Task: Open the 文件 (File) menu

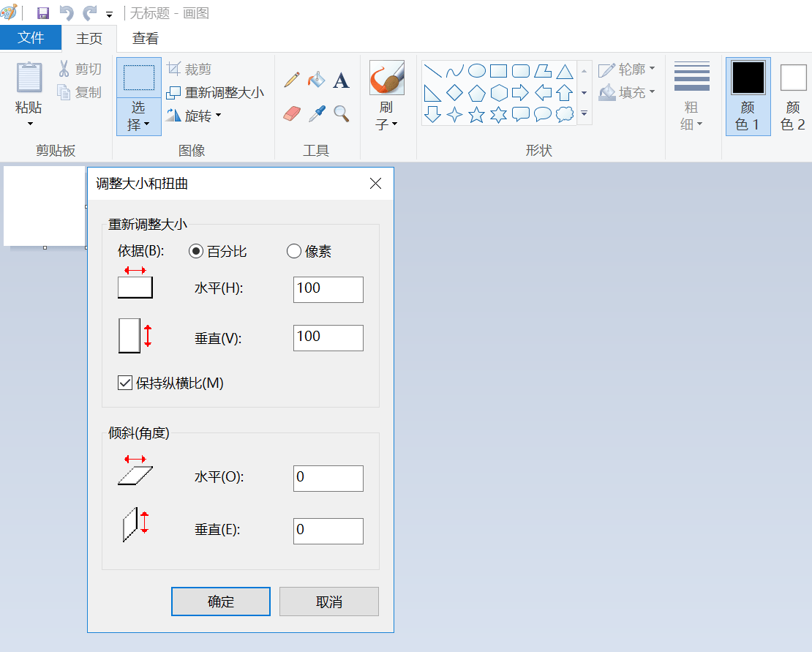Action: [31, 38]
